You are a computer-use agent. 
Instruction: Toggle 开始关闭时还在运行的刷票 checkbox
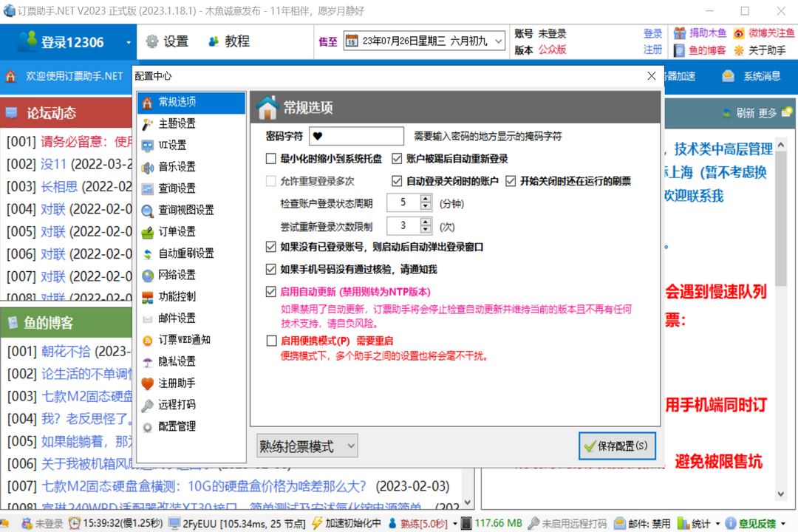click(x=511, y=181)
